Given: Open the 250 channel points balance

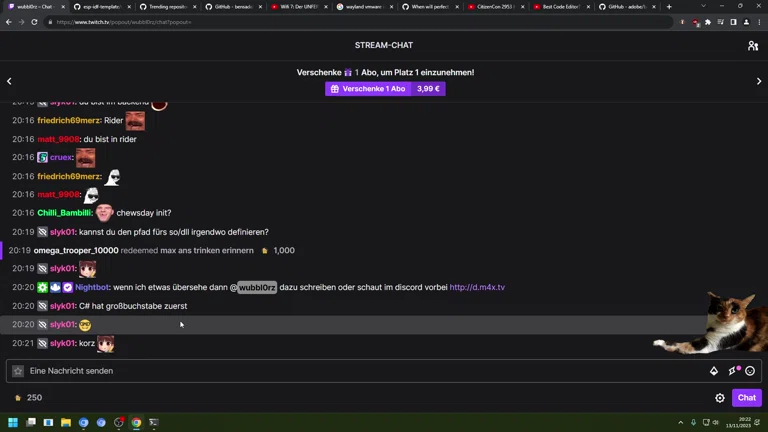Looking at the screenshot, I should point(28,398).
